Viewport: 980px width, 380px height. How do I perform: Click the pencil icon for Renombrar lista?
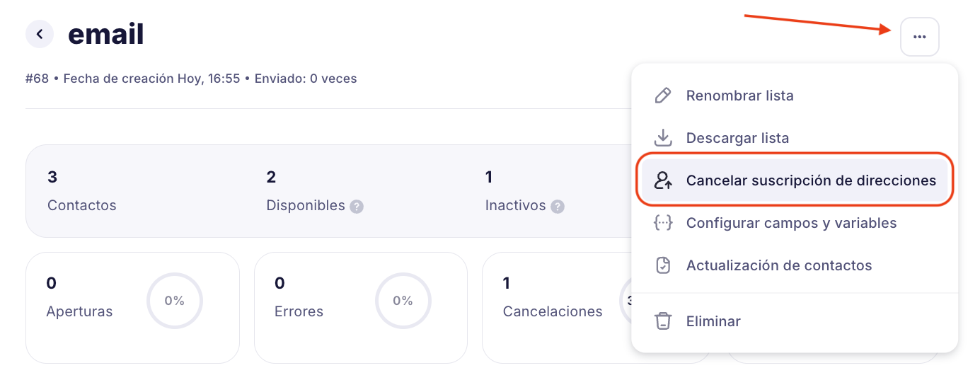click(x=663, y=96)
